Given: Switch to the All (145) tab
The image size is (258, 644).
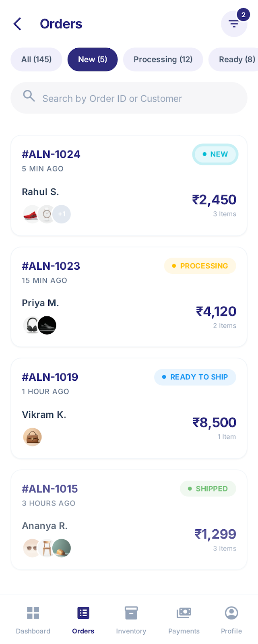Looking at the screenshot, I should pyautogui.click(x=36, y=59).
